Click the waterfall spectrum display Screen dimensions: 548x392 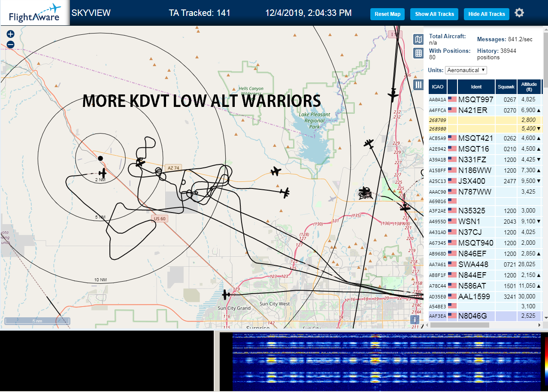(x=386, y=361)
